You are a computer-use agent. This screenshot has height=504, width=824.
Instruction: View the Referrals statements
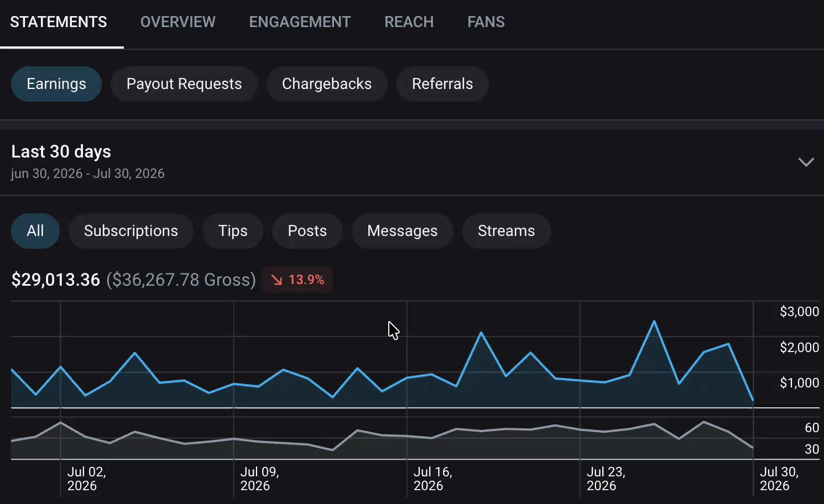click(x=442, y=84)
